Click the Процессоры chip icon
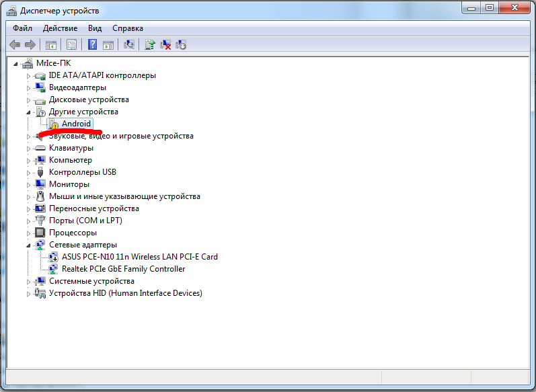The image size is (536, 392). pyautogui.click(x=40, y=233)
